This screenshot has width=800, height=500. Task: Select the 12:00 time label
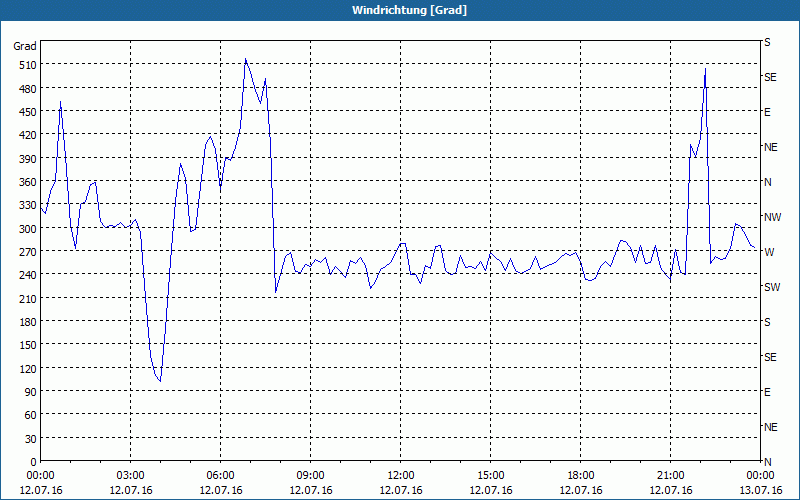click(401, 476)
